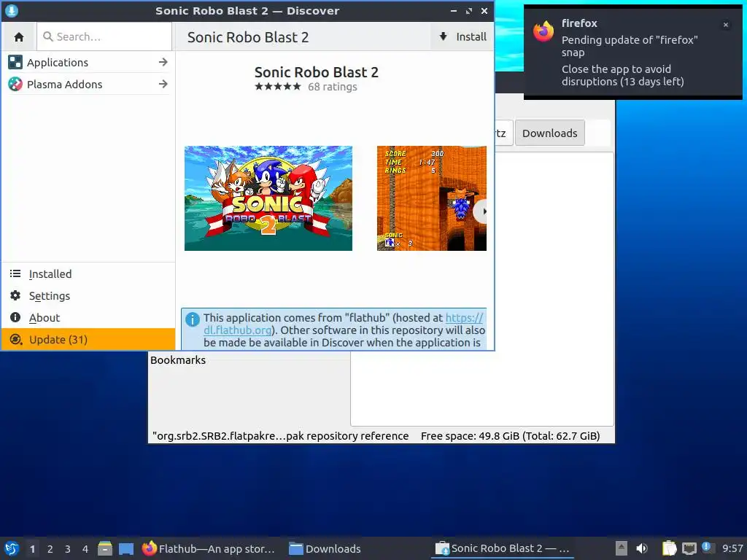Open the Sonic Robo Blast 2 logo screenshot
Image resolution: width=747 pixels, height=560 pixels.
tap(268, 198)
